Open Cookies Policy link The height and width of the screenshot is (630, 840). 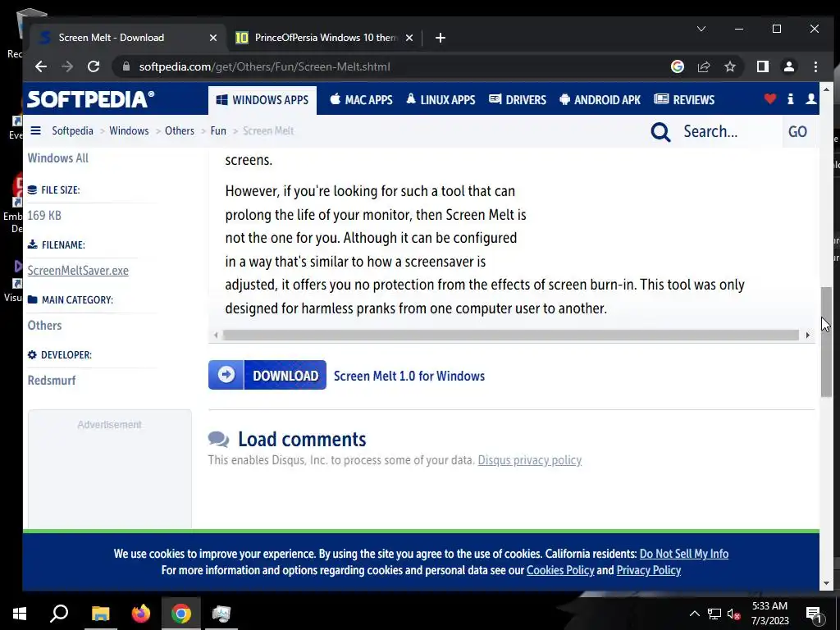[560, 570]
